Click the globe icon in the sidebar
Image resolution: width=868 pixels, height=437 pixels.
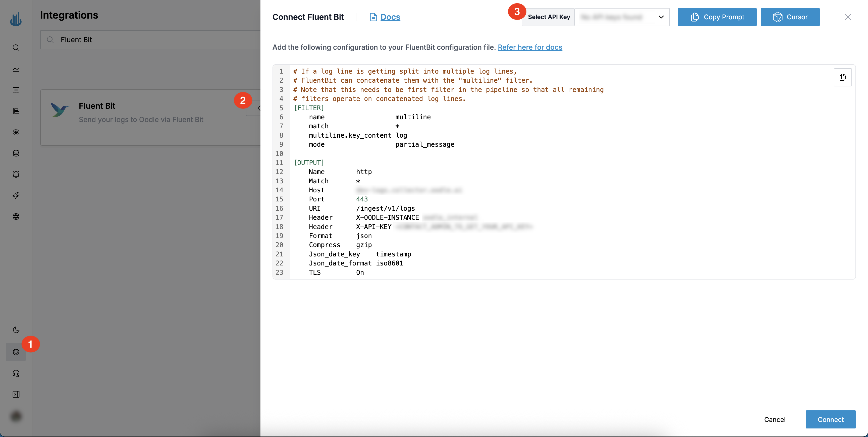16,217
